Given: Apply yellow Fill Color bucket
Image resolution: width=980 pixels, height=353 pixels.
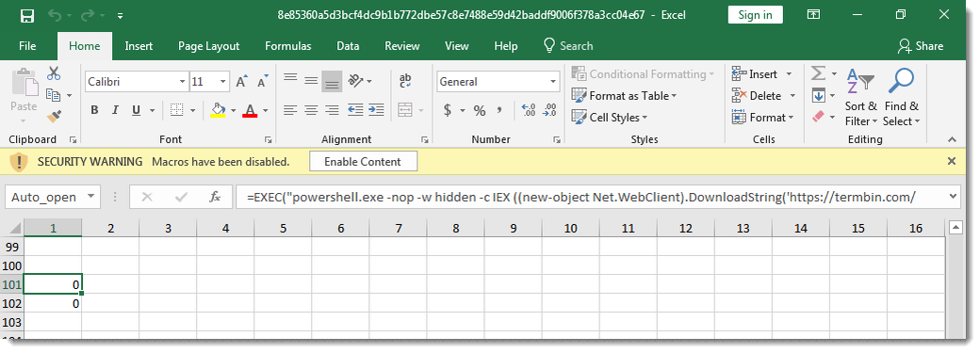Looking at the screenshot, I should 218,110.
